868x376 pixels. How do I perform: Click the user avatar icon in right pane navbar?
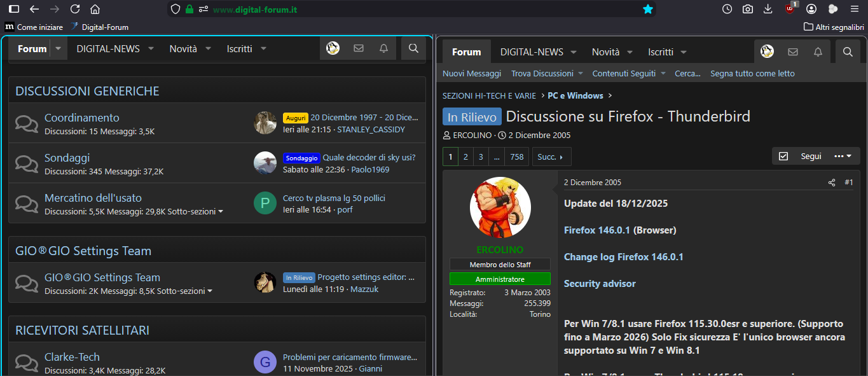click(x=767, y=52)
